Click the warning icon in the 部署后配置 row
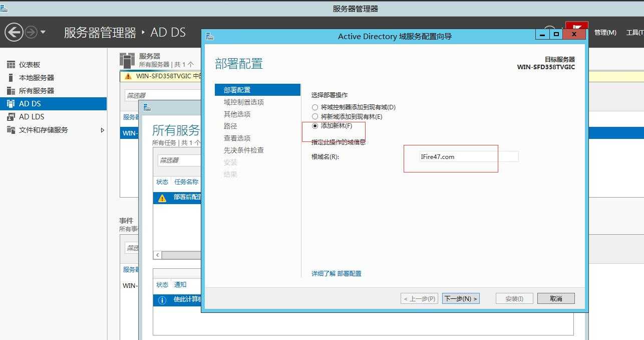The width and height of the screenshot is (644, 340). click(x=162, y=198)
